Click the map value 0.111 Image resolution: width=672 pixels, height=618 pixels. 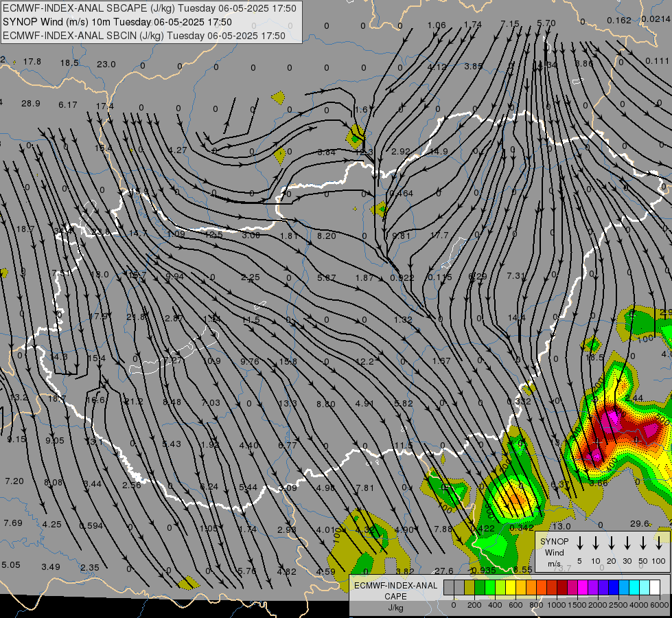point(657,61)
